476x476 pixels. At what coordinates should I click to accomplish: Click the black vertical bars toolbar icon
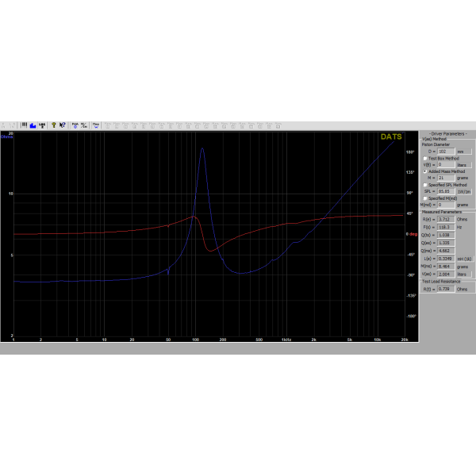25,125
